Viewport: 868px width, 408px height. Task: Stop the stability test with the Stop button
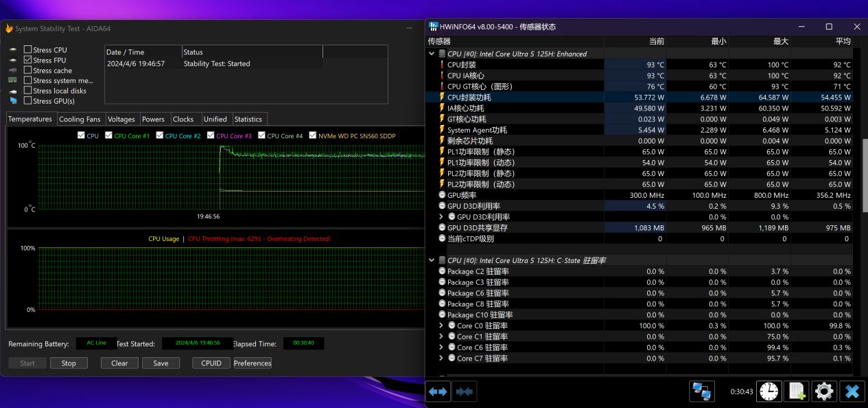pyautogui.click(x=69, y=363)
